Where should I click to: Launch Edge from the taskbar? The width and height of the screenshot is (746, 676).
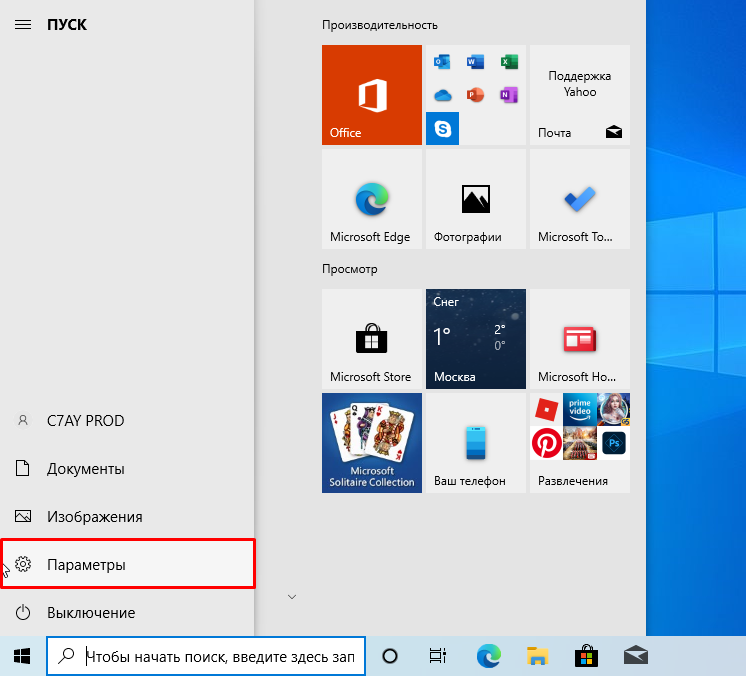[489, 656]
